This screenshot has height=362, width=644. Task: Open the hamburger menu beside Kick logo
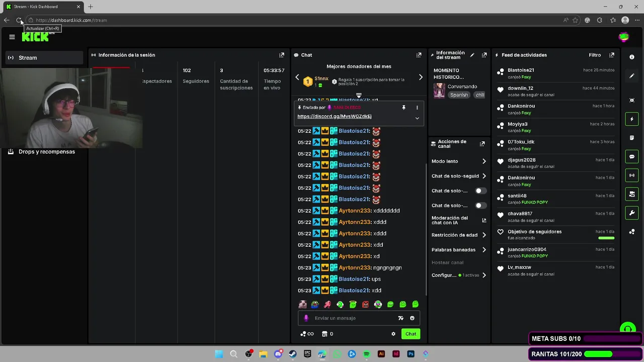point(12,37)
